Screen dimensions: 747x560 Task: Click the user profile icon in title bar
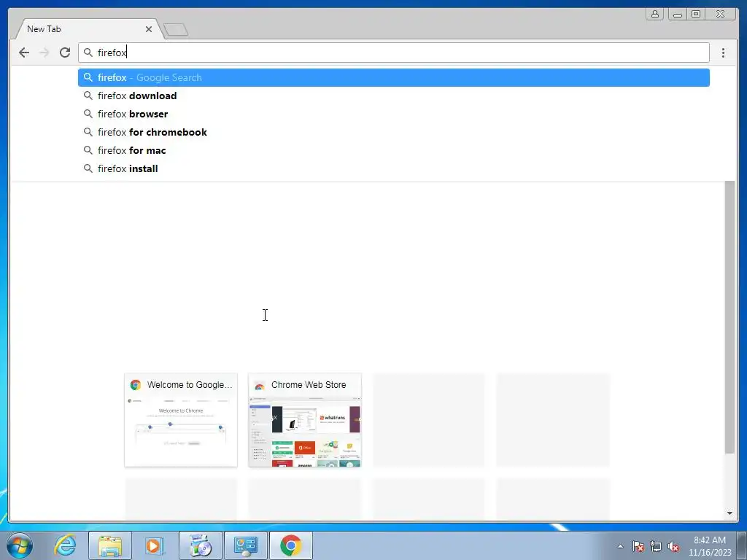(654, 14)
